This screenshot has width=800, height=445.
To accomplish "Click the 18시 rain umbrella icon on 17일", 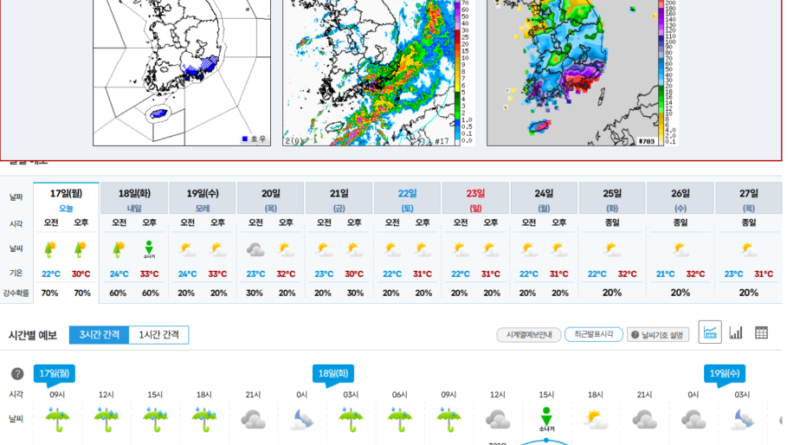I will [204, 419].
